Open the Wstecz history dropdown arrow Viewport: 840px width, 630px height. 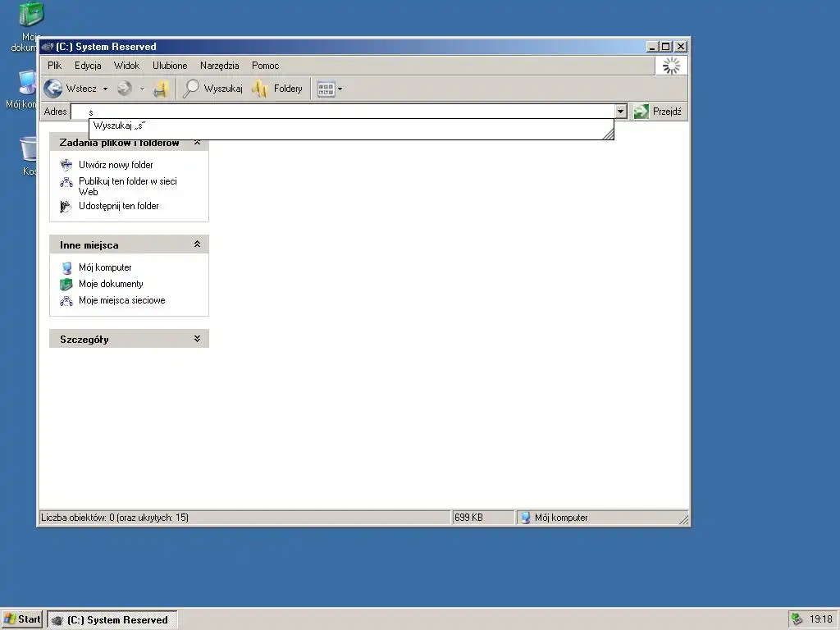pos(105,89)
